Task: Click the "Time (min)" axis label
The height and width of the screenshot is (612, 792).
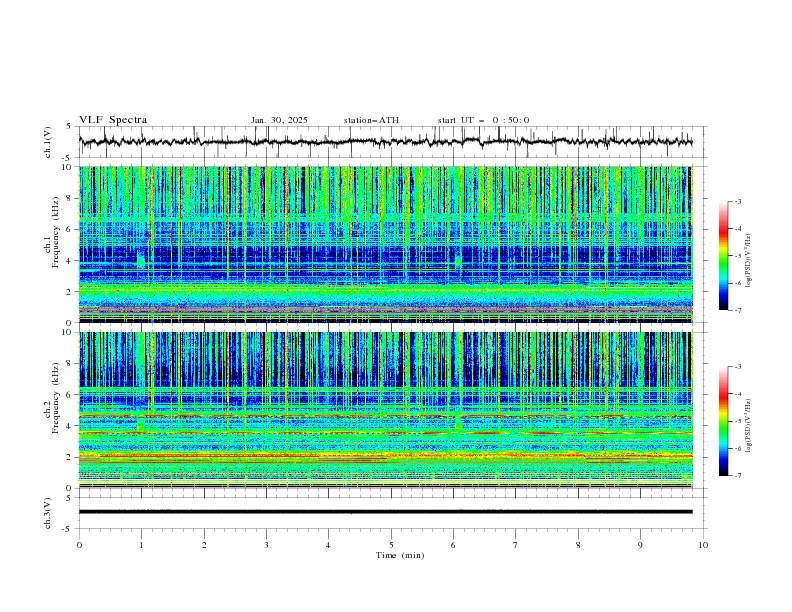Action: coord(400,555)
